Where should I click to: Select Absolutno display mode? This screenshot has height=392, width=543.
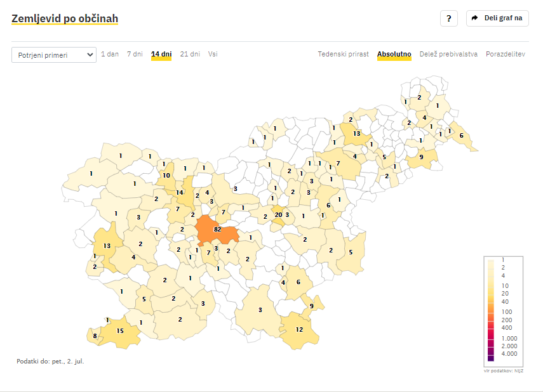tap(394, 55)
